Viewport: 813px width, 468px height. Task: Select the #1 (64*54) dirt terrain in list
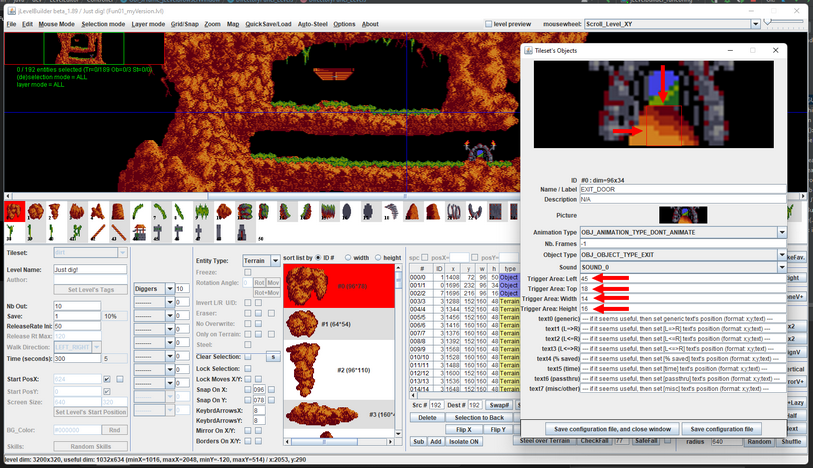coord(340,324)
